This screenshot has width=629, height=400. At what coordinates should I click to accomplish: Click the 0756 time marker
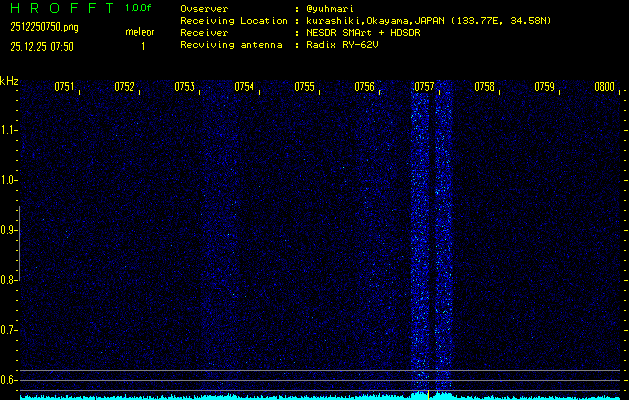[x=364, y=87]
